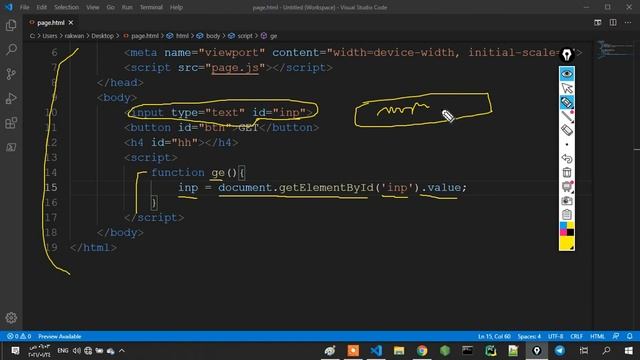Select the highlighter marker tool

[x=567, y=102]
